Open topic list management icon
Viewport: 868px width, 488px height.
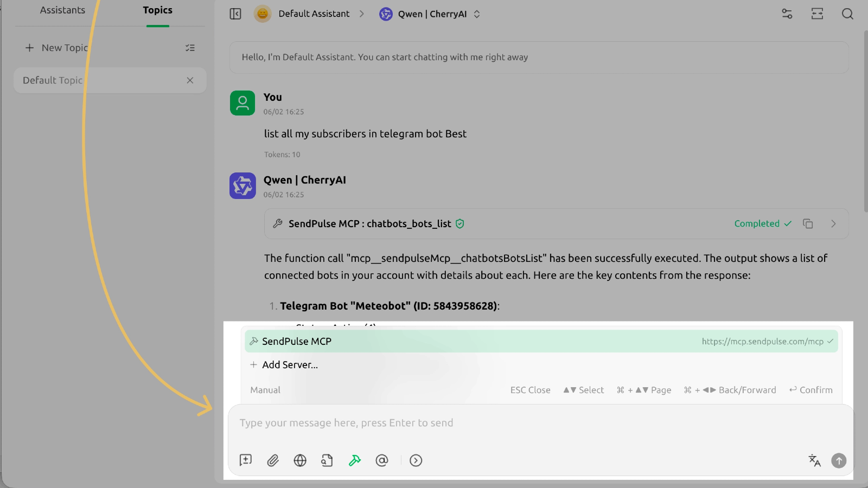click(x=190, y=48)
